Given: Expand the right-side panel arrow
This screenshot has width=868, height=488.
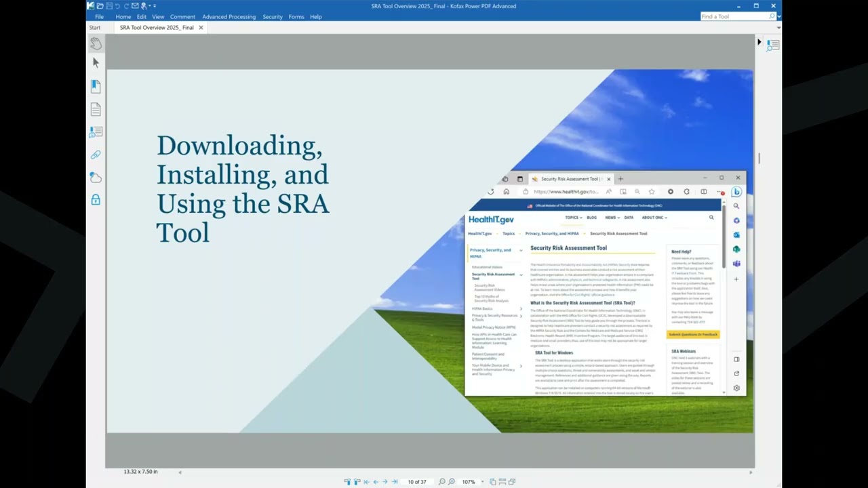Looking at the screenshot, I should 759,42.
